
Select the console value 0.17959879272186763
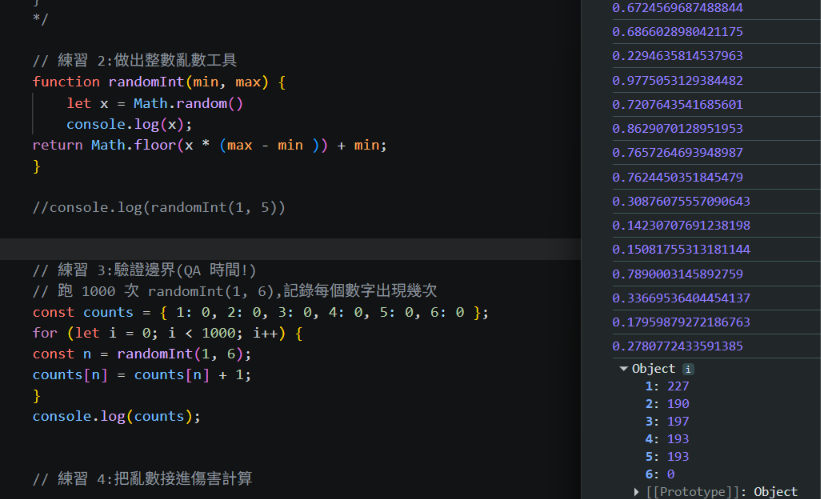coord(681,323)
